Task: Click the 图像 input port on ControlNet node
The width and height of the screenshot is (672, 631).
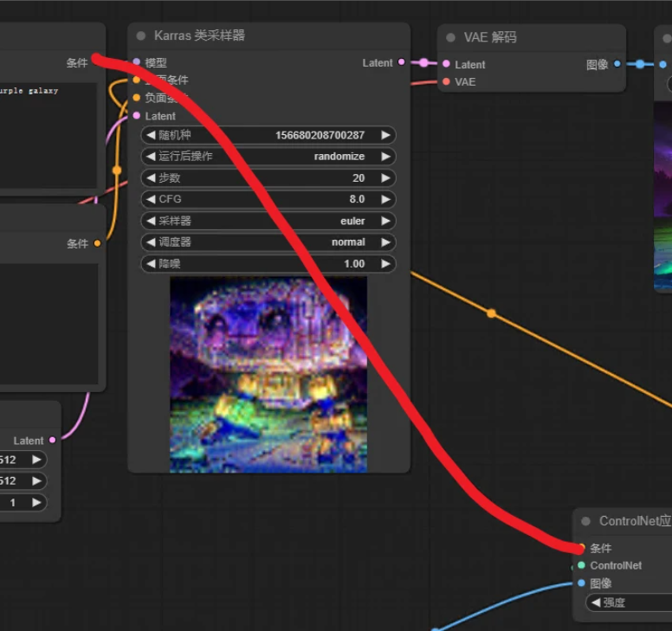Action: [582, 583]
